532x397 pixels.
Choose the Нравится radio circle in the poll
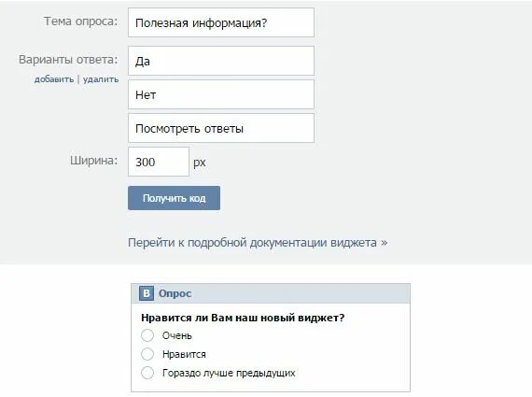pos(147,354)
